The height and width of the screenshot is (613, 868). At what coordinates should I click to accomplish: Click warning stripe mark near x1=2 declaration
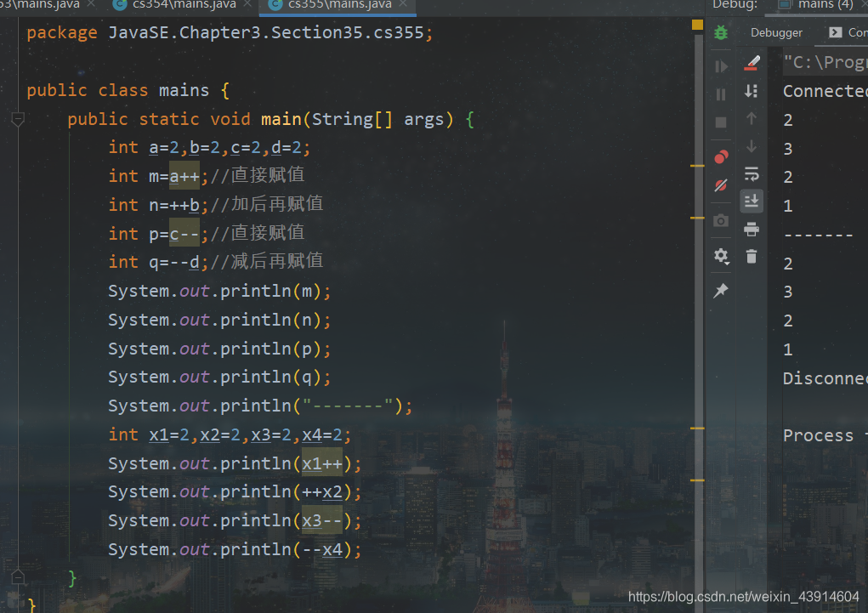point(697,428)
